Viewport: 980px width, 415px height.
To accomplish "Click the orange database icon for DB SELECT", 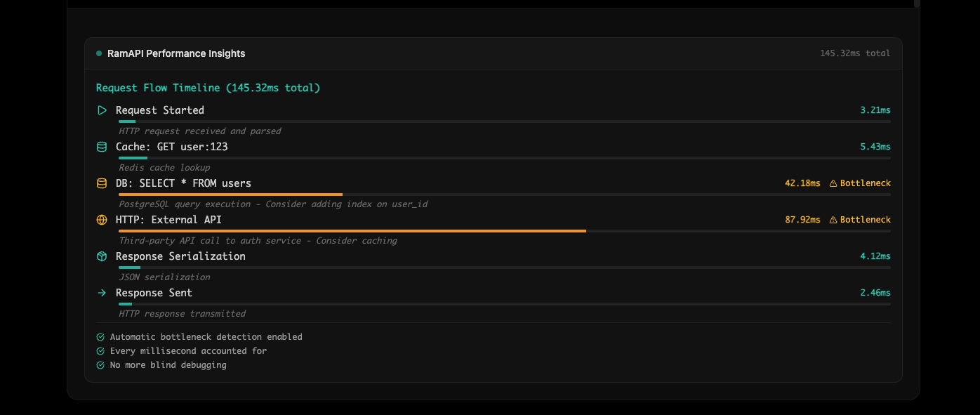I will click(x=102, y=183).
